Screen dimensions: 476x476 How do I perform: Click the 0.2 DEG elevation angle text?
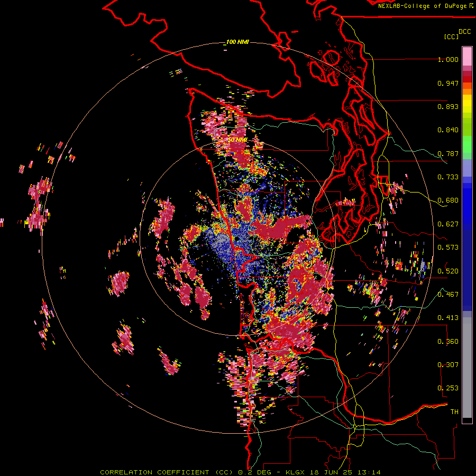255,472
